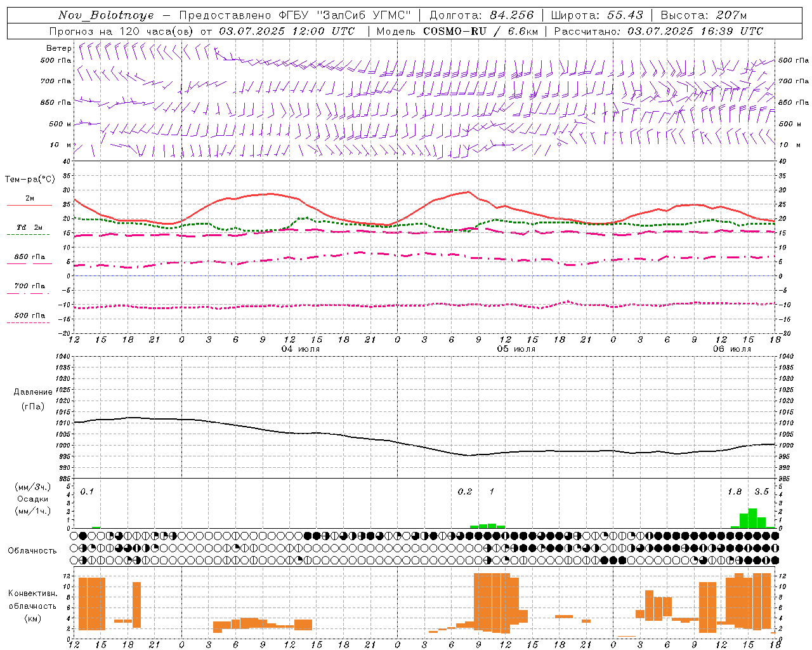This screenshot has height=650, width=812.
Task: Click the Рассчитано: 03.07.2025 16:39 UTC text
Action: coord(658,31)
